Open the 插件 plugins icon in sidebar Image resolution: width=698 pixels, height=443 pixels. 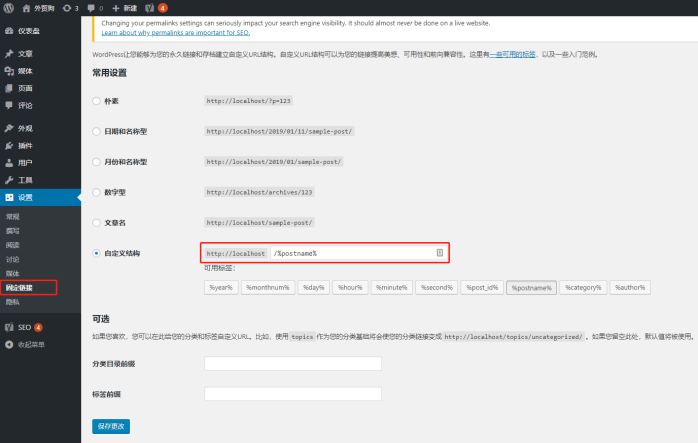coord(9,146)
